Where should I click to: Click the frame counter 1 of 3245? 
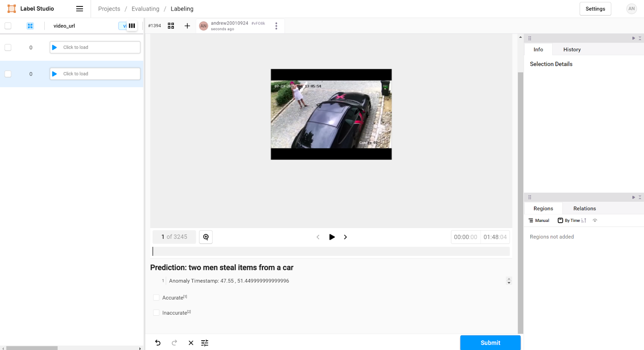coord(174,237)
